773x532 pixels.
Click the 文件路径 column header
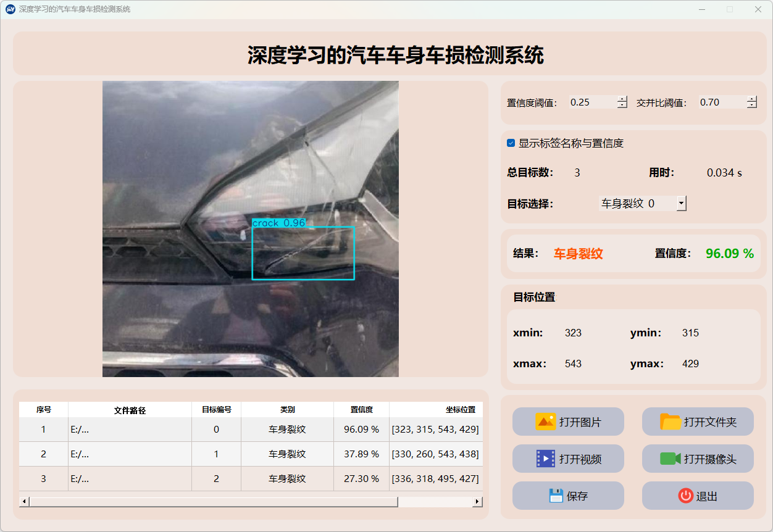130,410
